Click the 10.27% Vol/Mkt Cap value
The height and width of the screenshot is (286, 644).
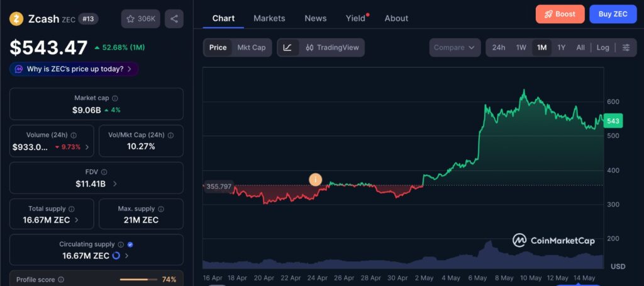[x=141, y=147]
